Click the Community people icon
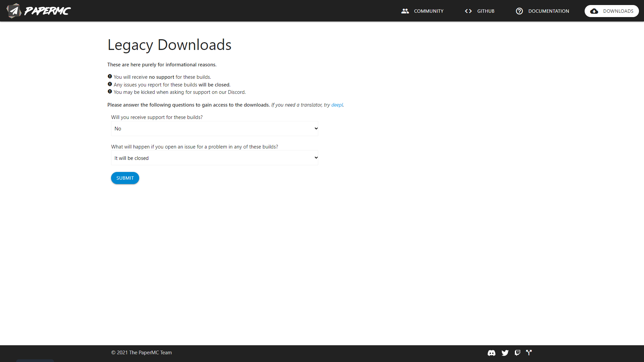 [405, 11]
